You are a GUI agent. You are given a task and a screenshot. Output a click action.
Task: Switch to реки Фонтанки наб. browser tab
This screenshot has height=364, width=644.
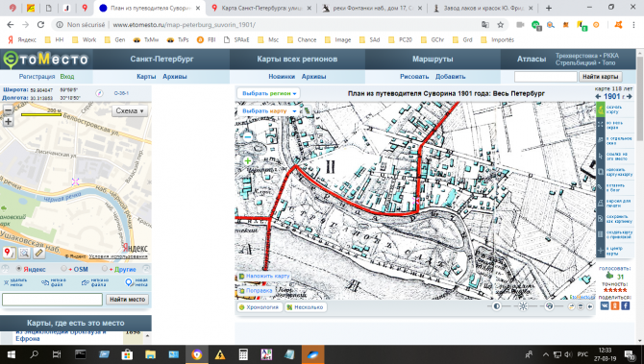[x=372, y=8]
